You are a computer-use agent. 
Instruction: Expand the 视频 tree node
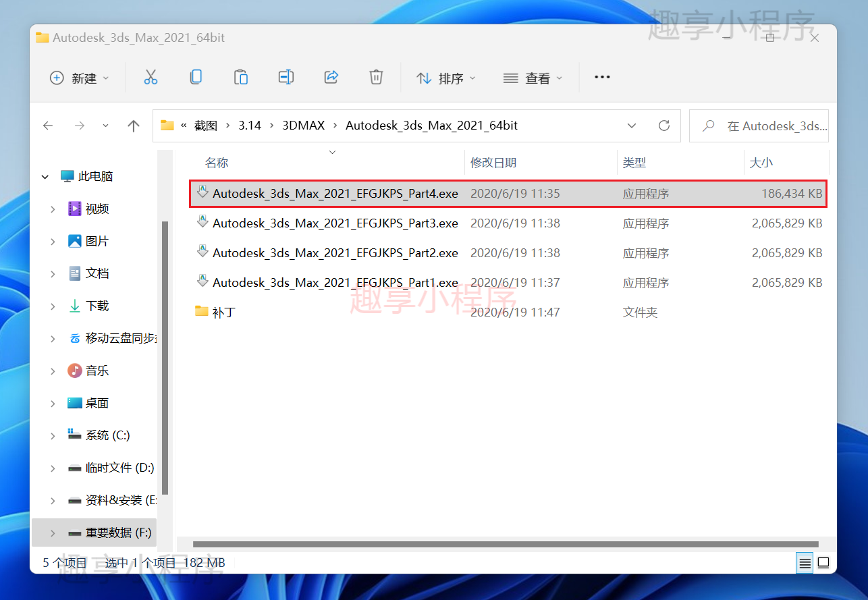[x=53, y=209]
